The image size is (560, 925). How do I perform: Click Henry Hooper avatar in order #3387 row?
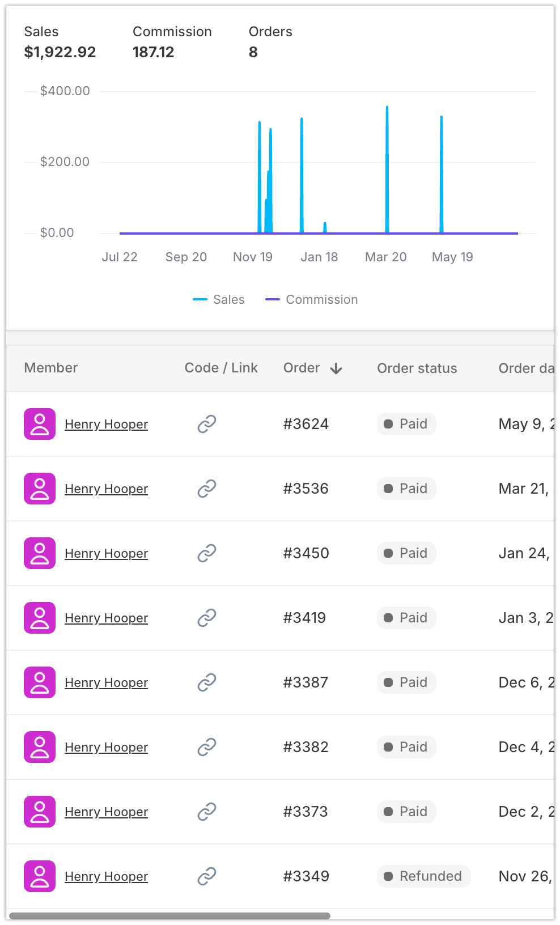tap(40, 682)
